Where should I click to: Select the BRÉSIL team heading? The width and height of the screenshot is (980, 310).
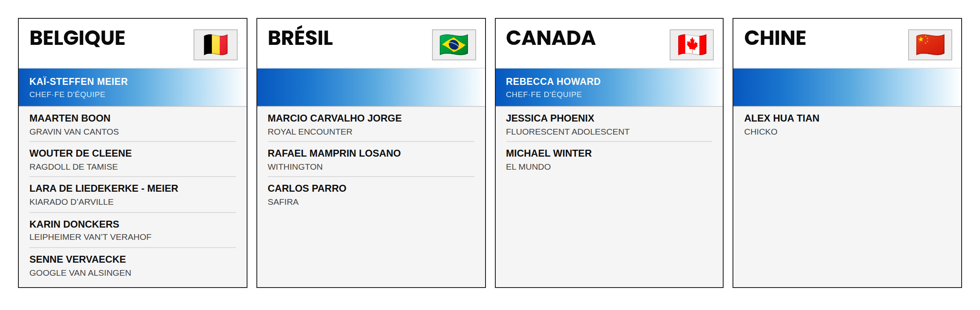pos(300,37)
